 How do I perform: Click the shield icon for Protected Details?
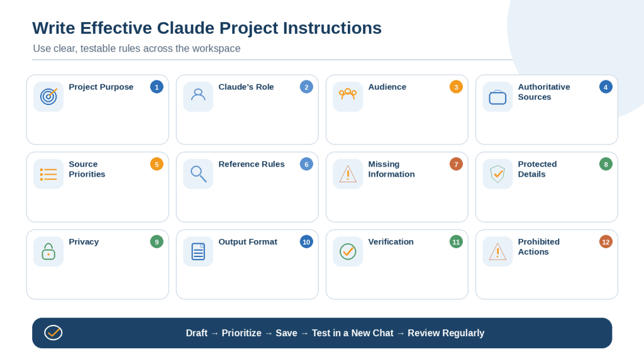pos(497,174)
